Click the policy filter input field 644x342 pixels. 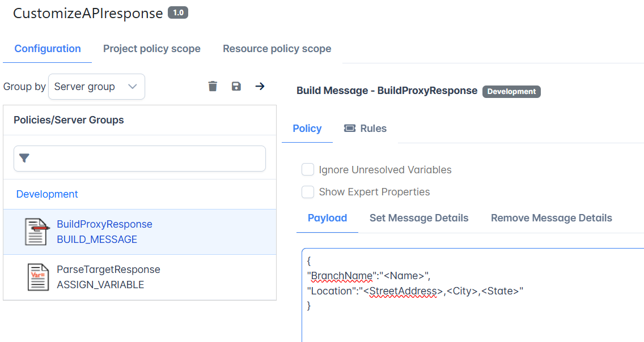pos(139,159)
